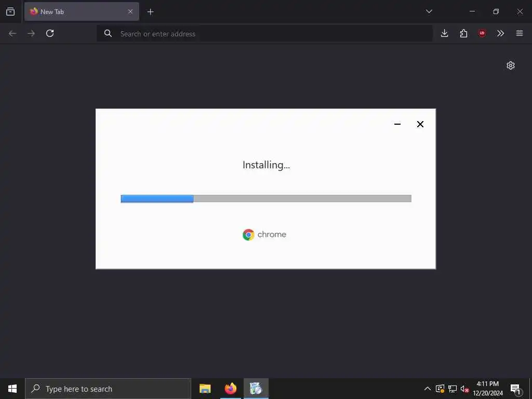Restore down the Firefox window

[x=496, y=11]
